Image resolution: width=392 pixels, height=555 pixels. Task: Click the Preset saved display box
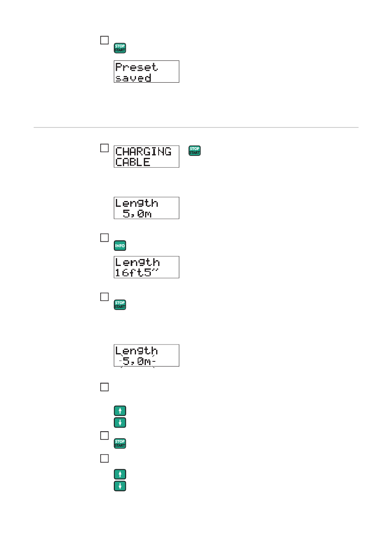[x=147, y=72]
